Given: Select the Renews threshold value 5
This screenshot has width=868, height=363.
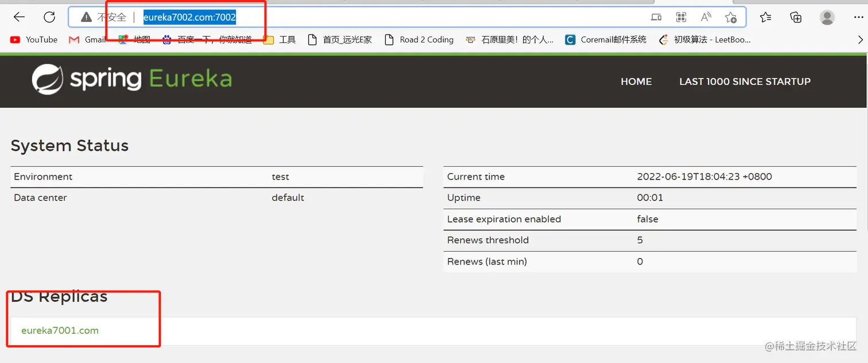Looking at the screenshot, I should pos(640,240).
